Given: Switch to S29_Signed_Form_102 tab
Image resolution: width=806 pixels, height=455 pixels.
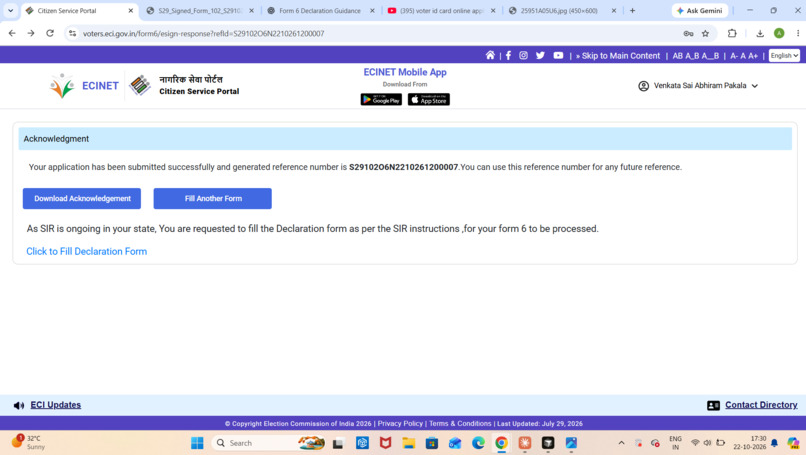Looking at the screenshot, I should pos(199,10).
